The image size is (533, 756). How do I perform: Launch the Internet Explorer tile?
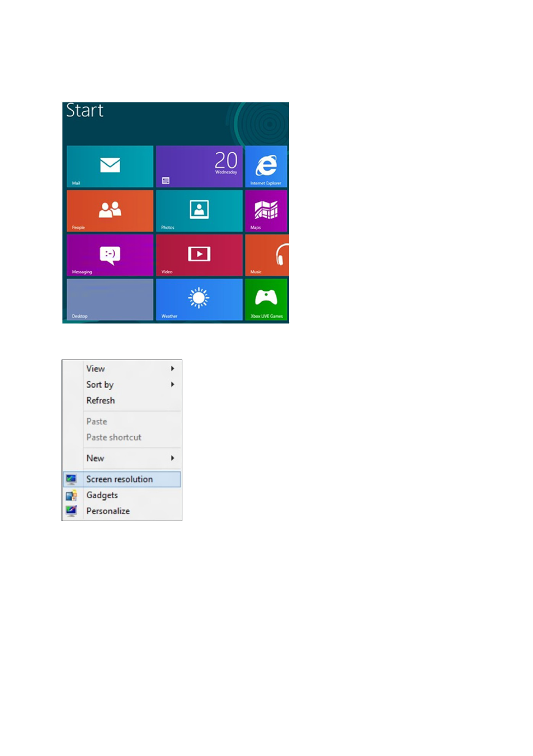pyautogui.click(x=266, y=166)
